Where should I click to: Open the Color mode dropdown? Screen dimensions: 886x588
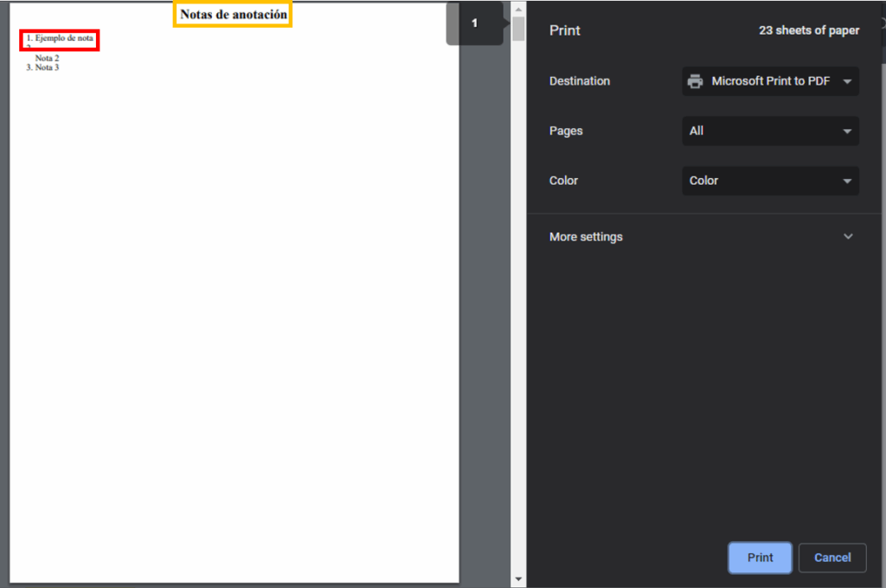tap(770, 181)
